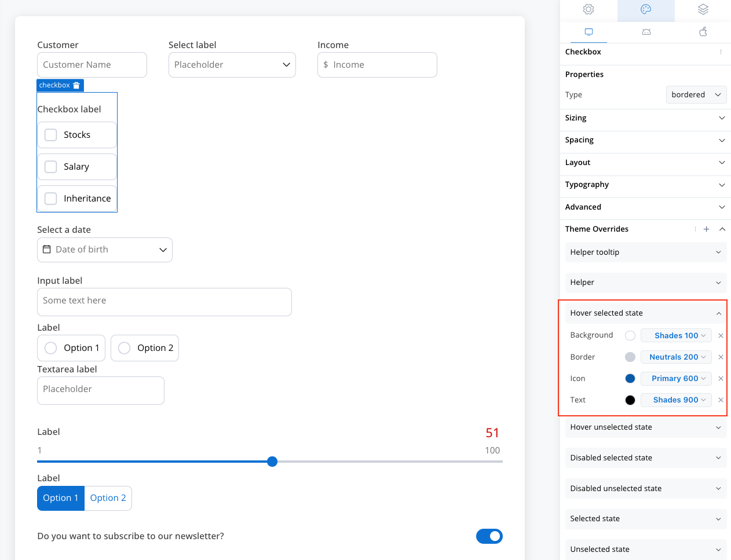
Task: Expand the Layout section
Action: point(645,163)
